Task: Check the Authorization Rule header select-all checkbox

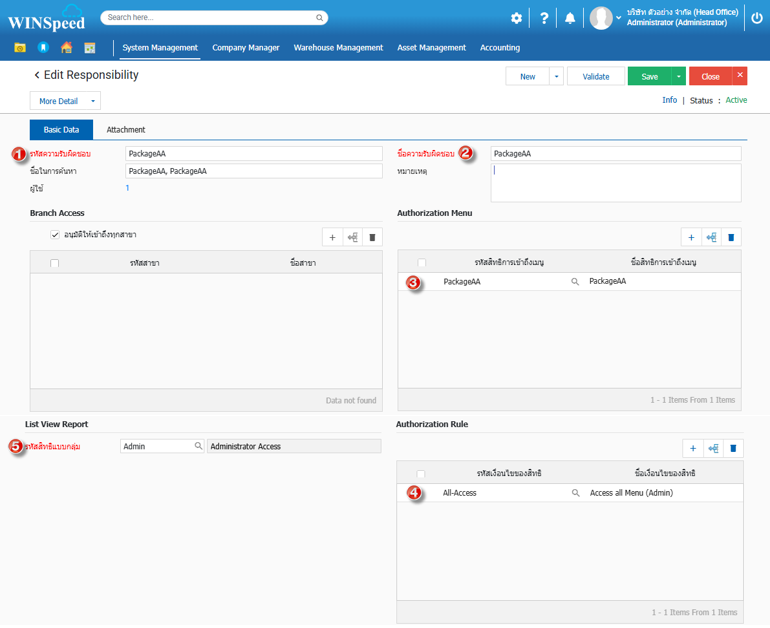Action: pyautogui.click(x=421, y=473)
